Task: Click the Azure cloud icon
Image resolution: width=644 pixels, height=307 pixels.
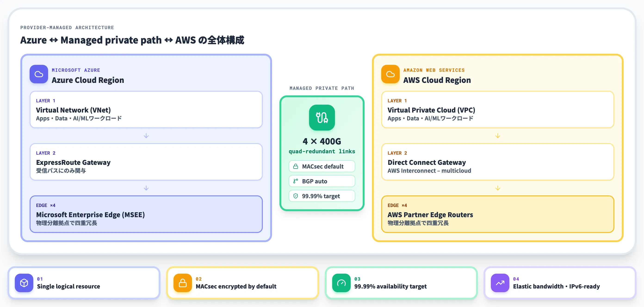Action: click(x=39, y=74)
